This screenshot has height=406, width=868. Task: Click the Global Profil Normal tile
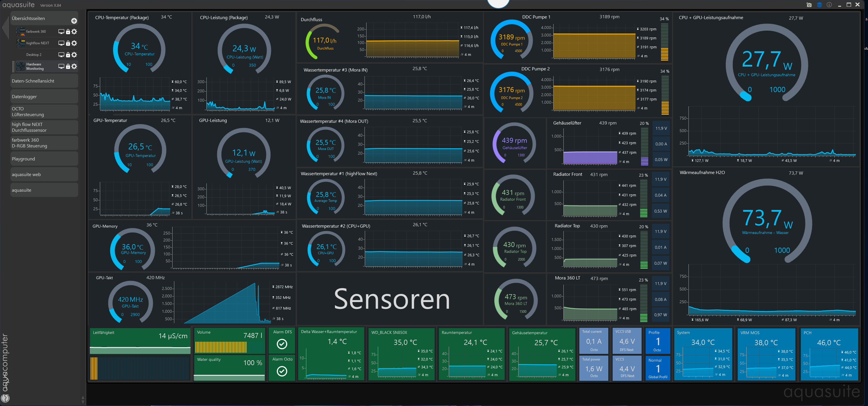(658, 368)
